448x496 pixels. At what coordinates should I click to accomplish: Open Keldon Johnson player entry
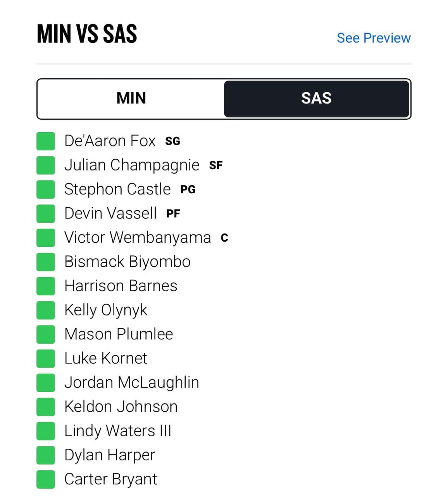tap(121, 406)
